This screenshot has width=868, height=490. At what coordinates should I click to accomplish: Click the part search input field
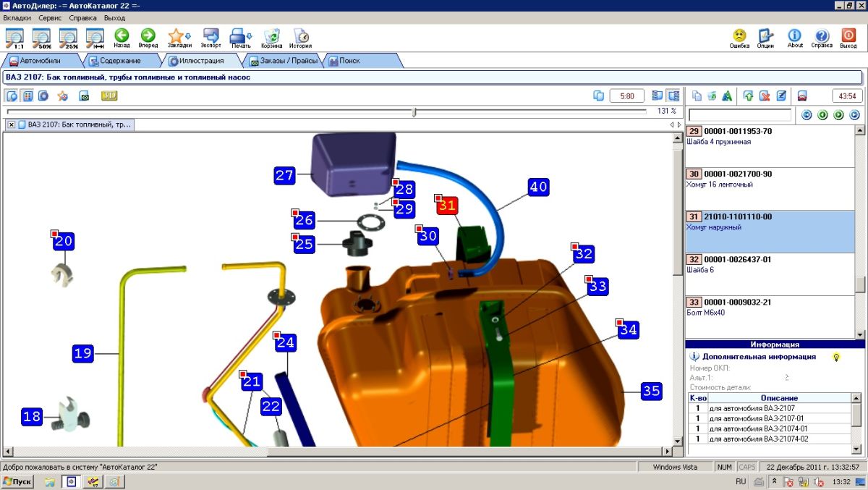click(x=740, y=115)
